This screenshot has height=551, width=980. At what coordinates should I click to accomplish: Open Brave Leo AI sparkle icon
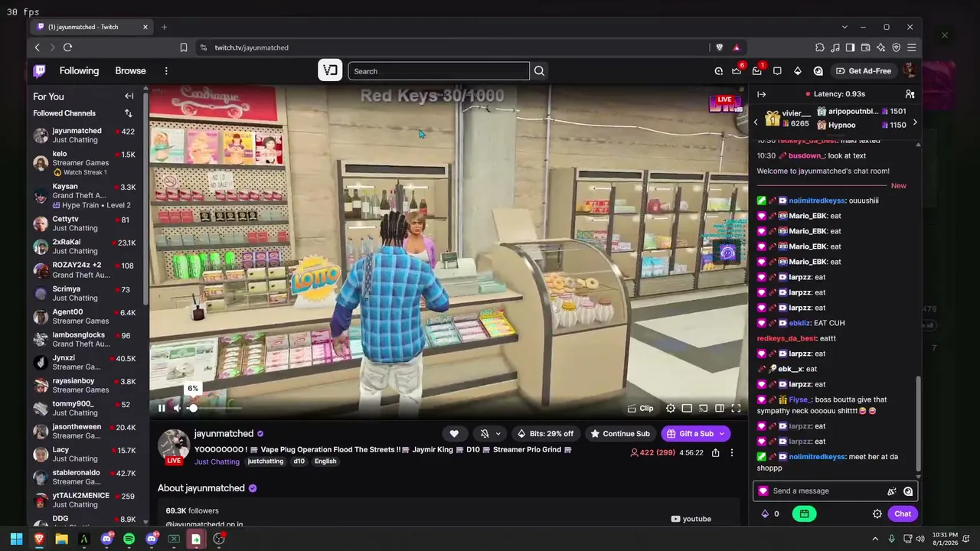pyautogui.click(x=880, y=47)
